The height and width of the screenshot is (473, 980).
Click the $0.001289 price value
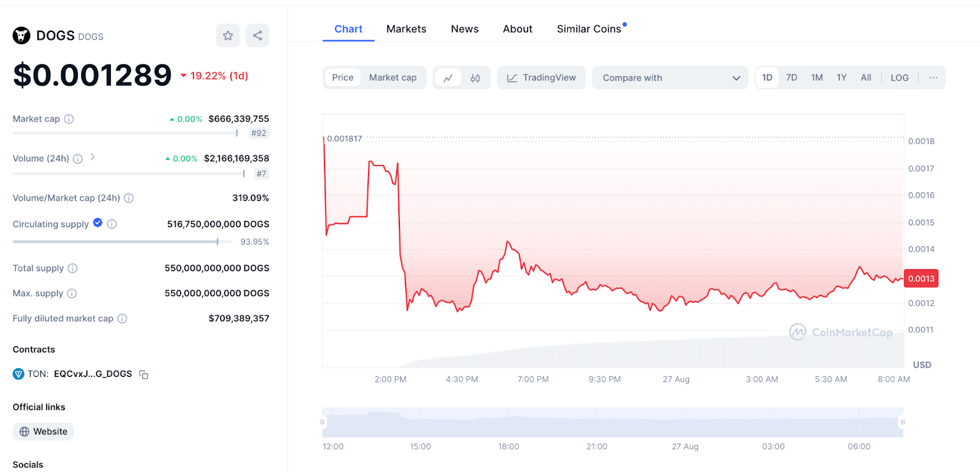[x=92, y=75]
